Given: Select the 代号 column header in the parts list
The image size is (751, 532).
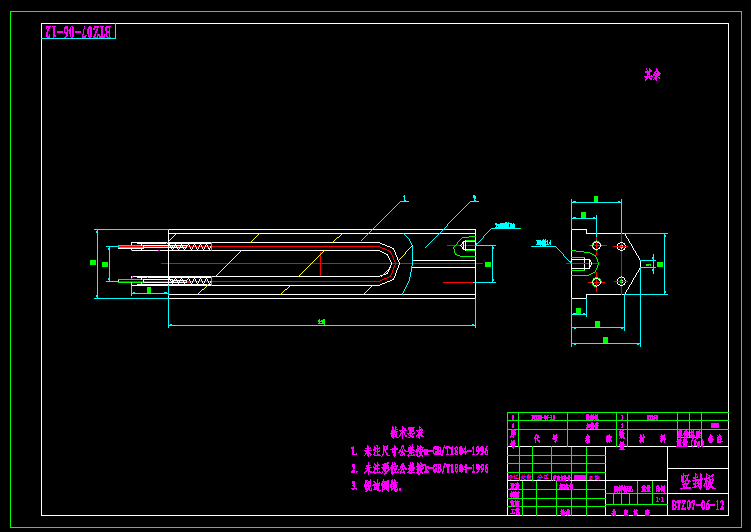Looking at the screenshot, I should pyautogui.click(x=546, y=439).
